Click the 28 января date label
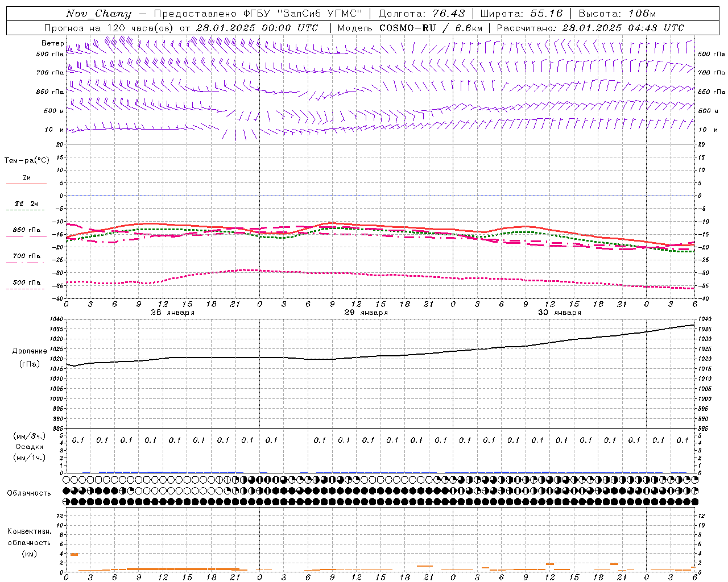The image size is (728, 582). tap(172, 313)
